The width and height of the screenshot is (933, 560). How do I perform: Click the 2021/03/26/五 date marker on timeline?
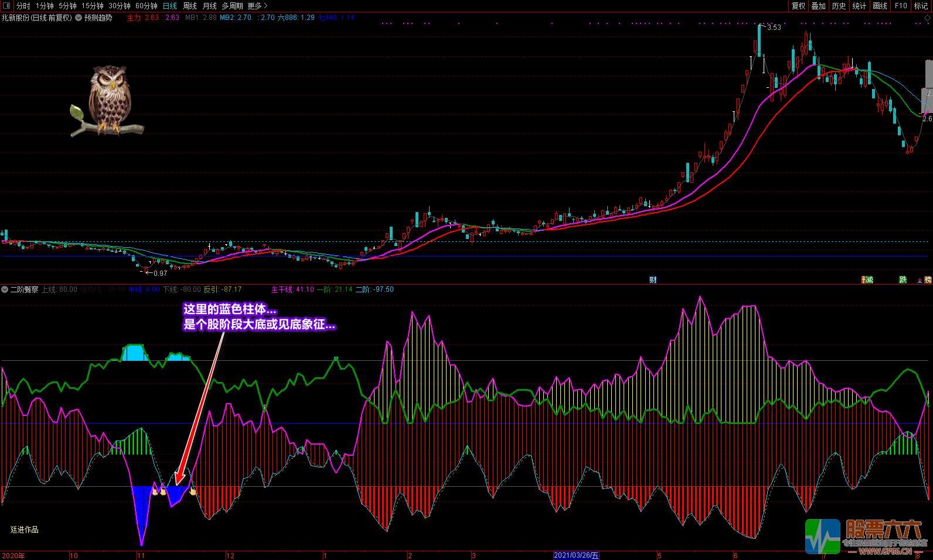(x=577, y=555)
